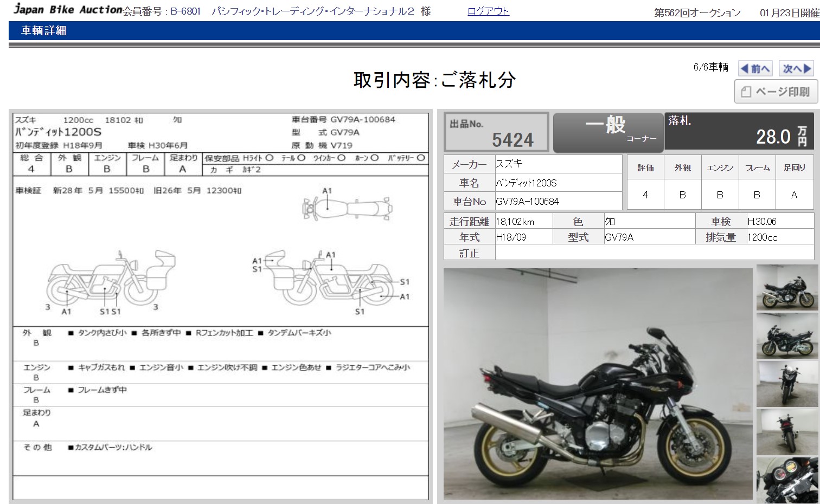Click the Japan Bike Auction logo

pyautogui.click(x=68, y=9)
